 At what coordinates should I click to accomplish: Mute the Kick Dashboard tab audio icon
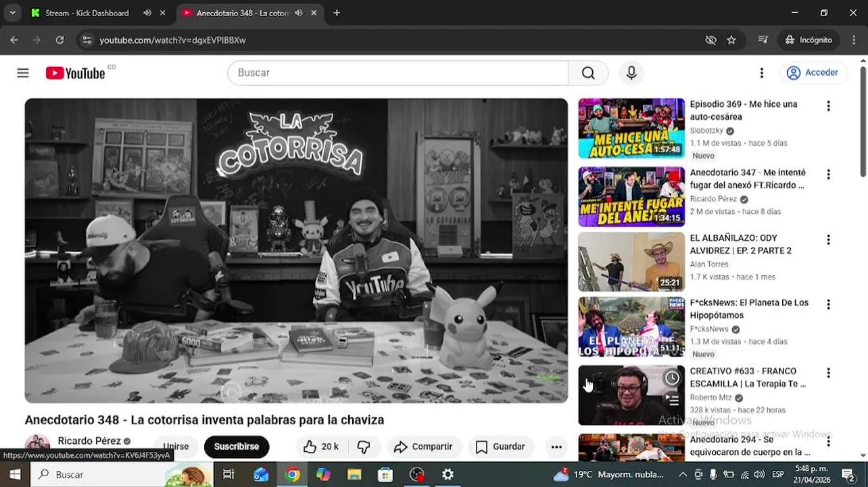tap(147, 13)
